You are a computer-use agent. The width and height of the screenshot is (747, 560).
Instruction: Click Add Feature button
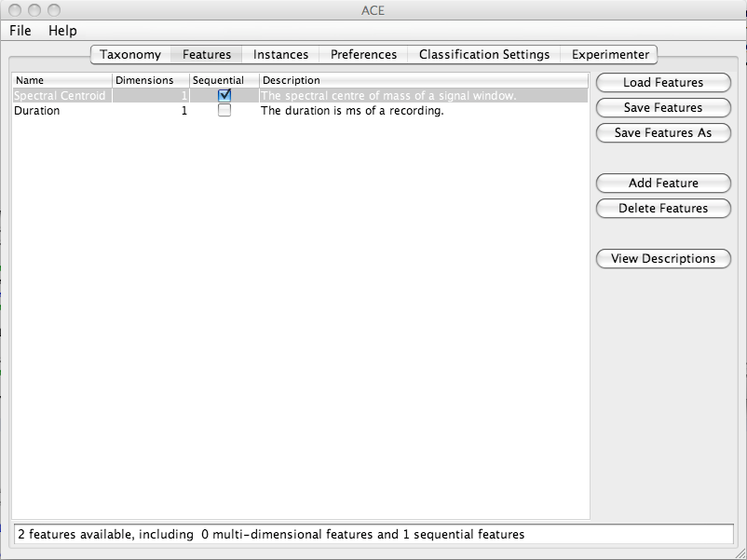pyautogui.click(x=663, y=183)
